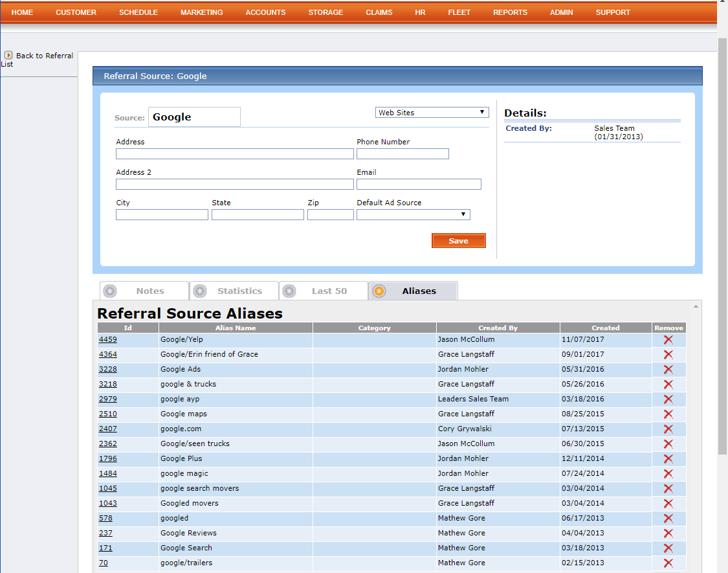This screenshot has width=728, height=573.
Task: Remove the Google/Yelp alias
Action: tap(668, 340)
